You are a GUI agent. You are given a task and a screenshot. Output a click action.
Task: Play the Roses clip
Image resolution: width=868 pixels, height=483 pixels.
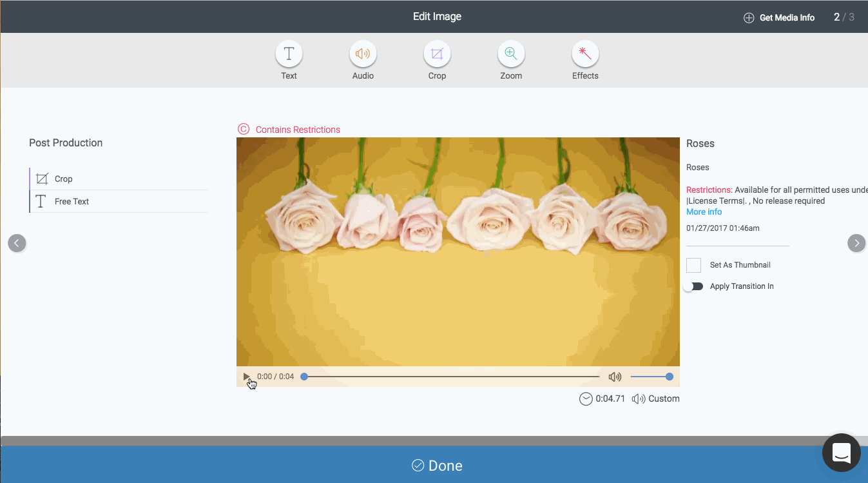coord(246,377)
